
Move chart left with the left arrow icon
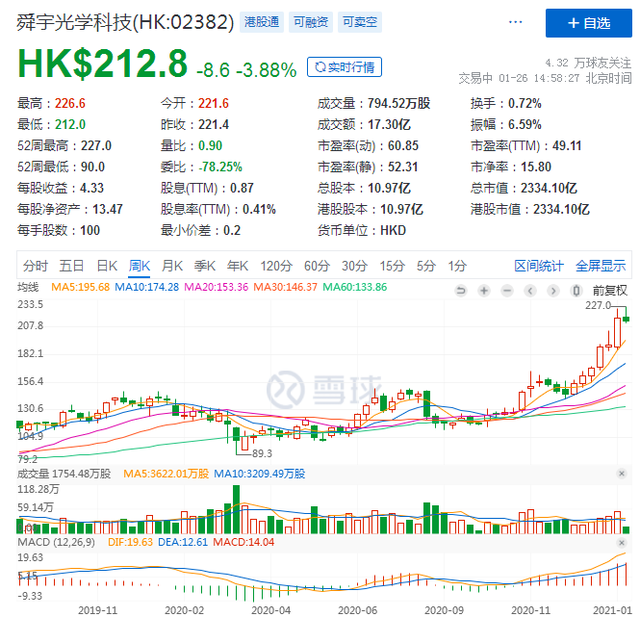(530, 291)
